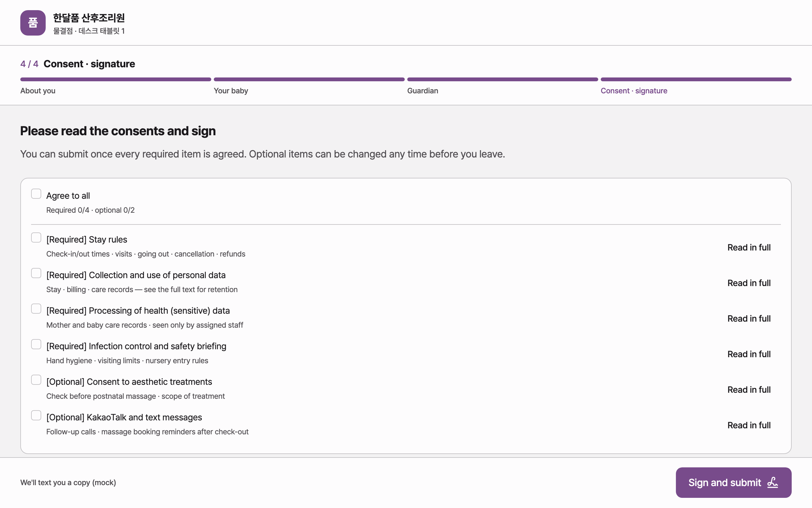This screenshot has width=812, height=508.
Task: Click the '물결점 · 데스크 태블릿 1' subtitle
Action: 89,31
